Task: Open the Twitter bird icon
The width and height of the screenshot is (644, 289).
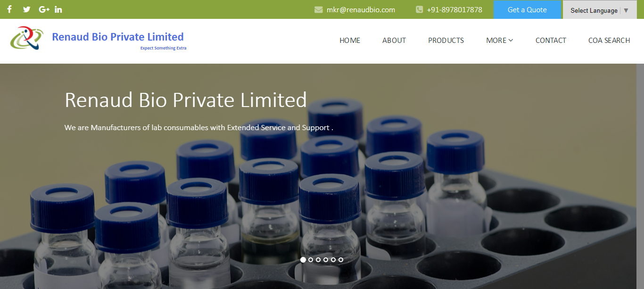Action: [27, 9]
